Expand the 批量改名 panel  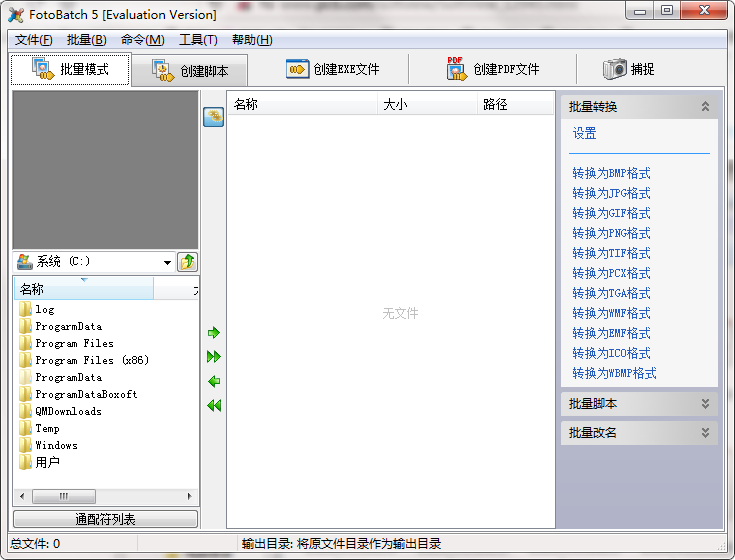click(x=705, y=433)
